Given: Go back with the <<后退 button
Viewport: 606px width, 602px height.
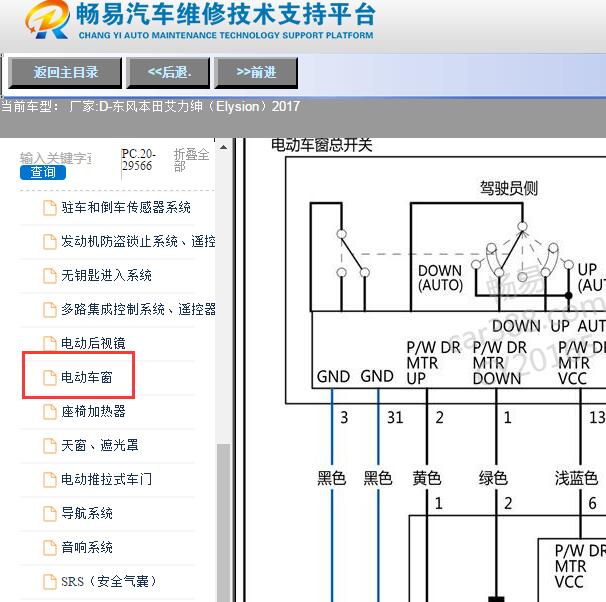Looking at the screenshot, I should [168, 73].
